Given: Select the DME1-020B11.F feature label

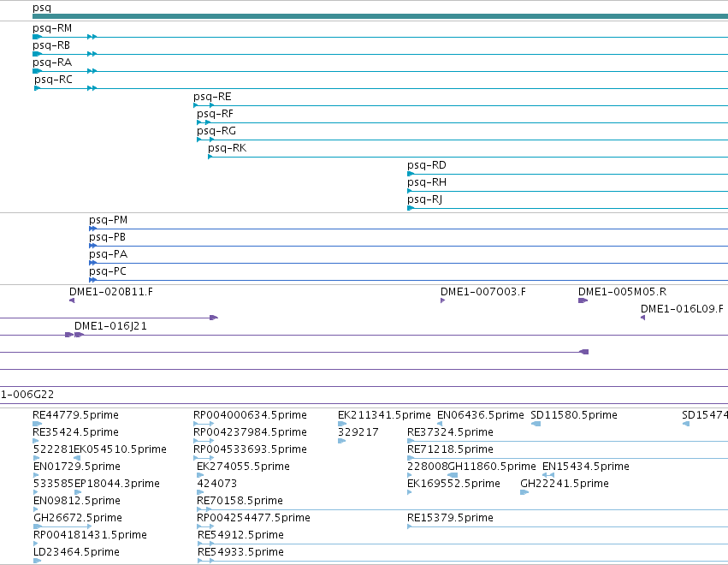Looking at the screenshot, I should click(x=111, y=292).
